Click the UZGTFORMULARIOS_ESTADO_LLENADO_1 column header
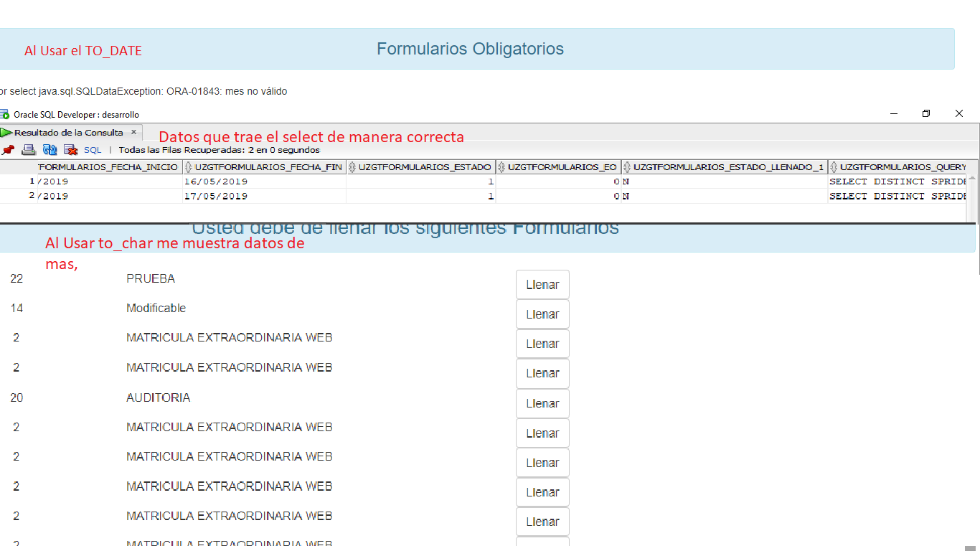Screen dimensions: 980x551 725,167
